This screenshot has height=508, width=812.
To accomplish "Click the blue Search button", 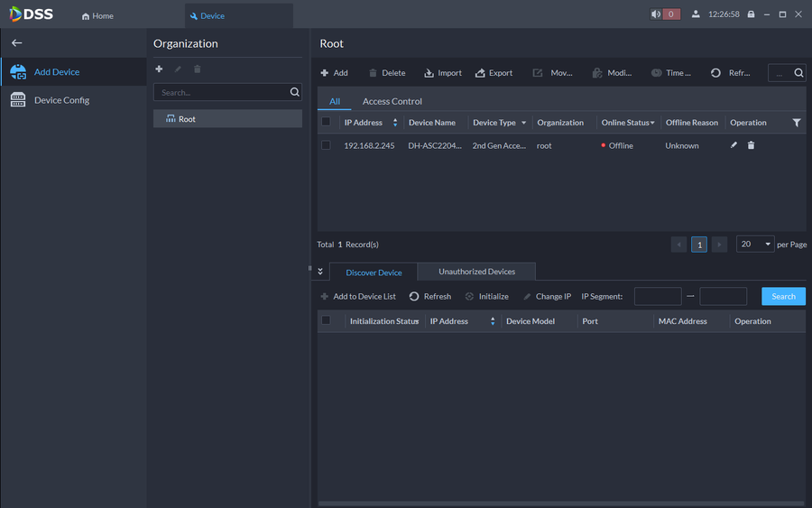I will [x=783, y=296].
